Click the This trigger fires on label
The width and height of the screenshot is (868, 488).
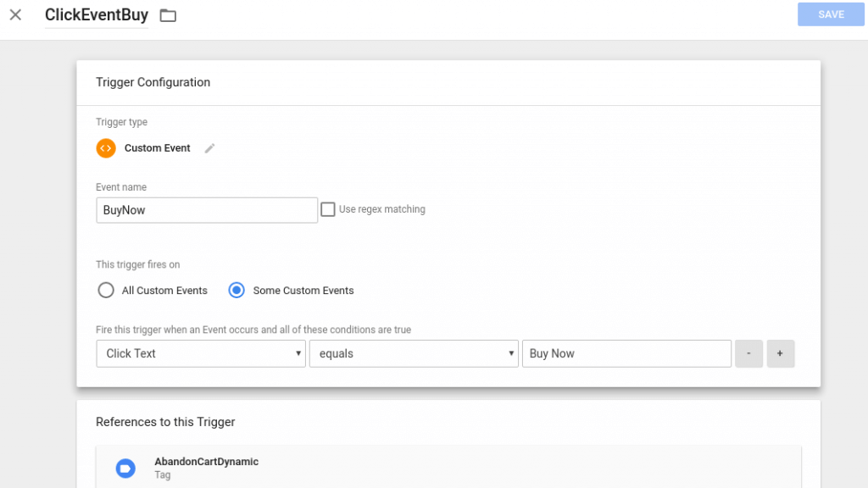[x=138, y=264]
